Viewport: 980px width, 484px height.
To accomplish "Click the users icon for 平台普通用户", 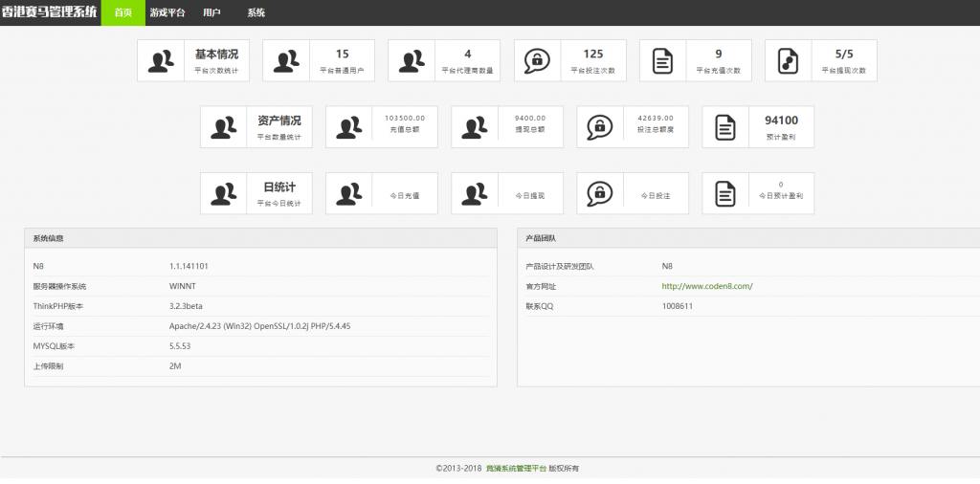I will coord(286,60).
